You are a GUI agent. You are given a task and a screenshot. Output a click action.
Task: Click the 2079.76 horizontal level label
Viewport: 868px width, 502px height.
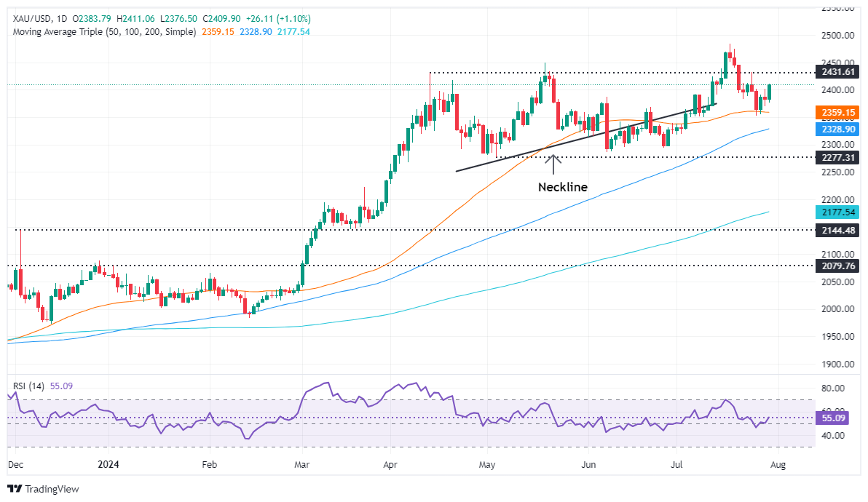838,266
